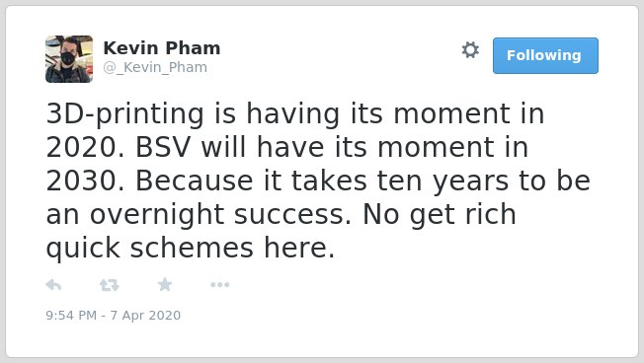Favorite the tweet with the star icon

point(165,284)
